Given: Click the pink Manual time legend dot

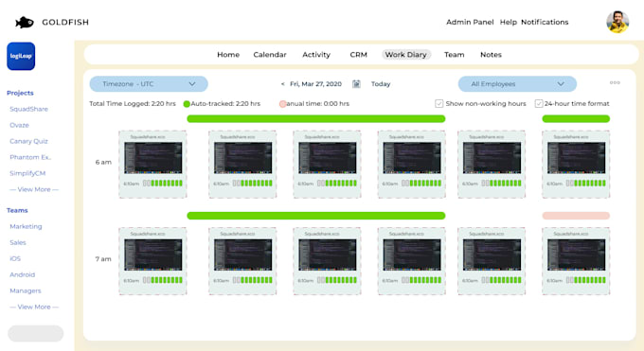Looking at the screenshot, I should pos(282,104).
